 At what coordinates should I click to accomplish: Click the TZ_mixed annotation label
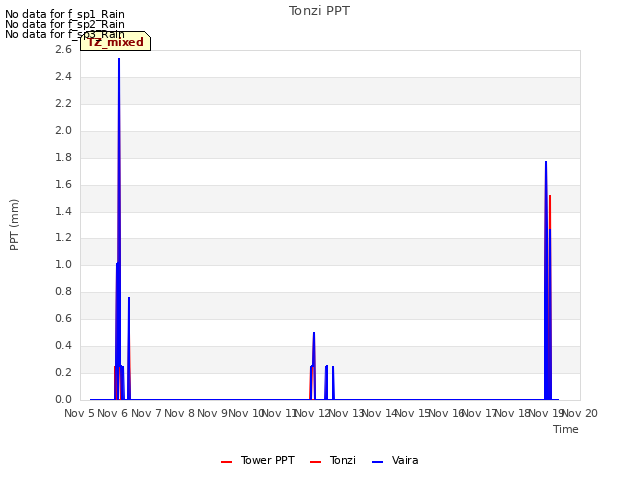click(116, 42)
